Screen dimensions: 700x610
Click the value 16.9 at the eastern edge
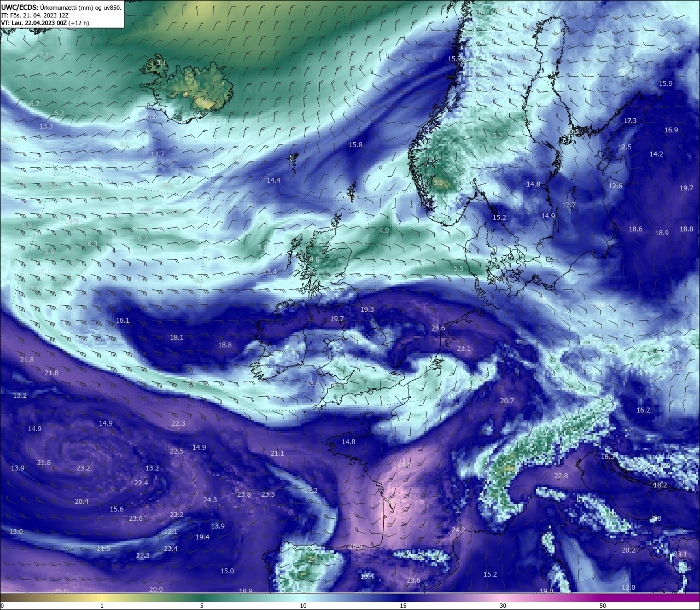click(x=671, y=130)
